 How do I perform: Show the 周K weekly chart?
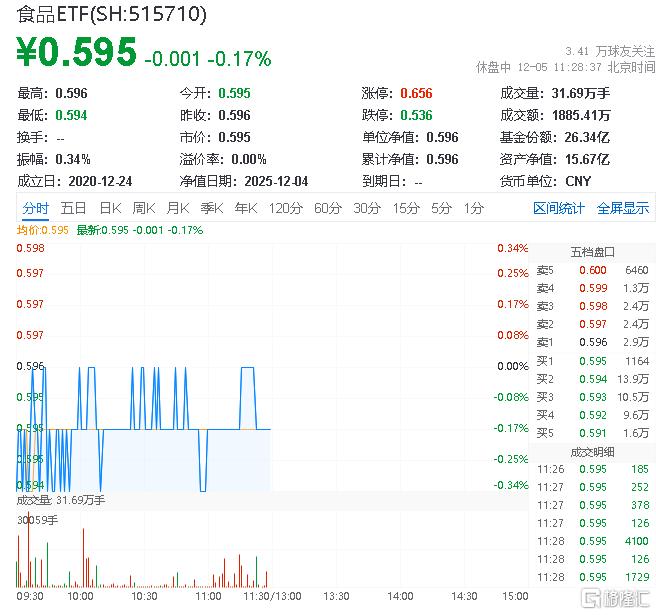144,208
